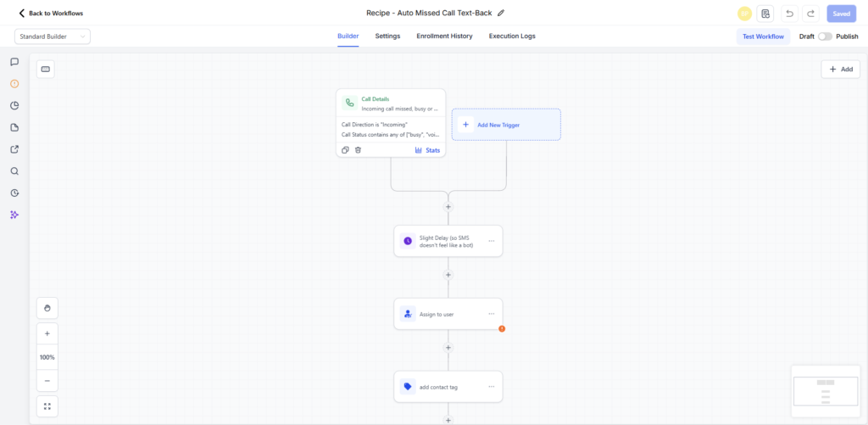
Task: Select the hand pan tool
Action: (47, 308)
